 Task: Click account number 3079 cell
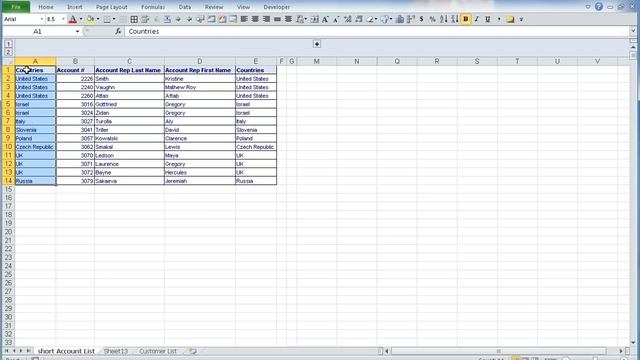point(75,181)
